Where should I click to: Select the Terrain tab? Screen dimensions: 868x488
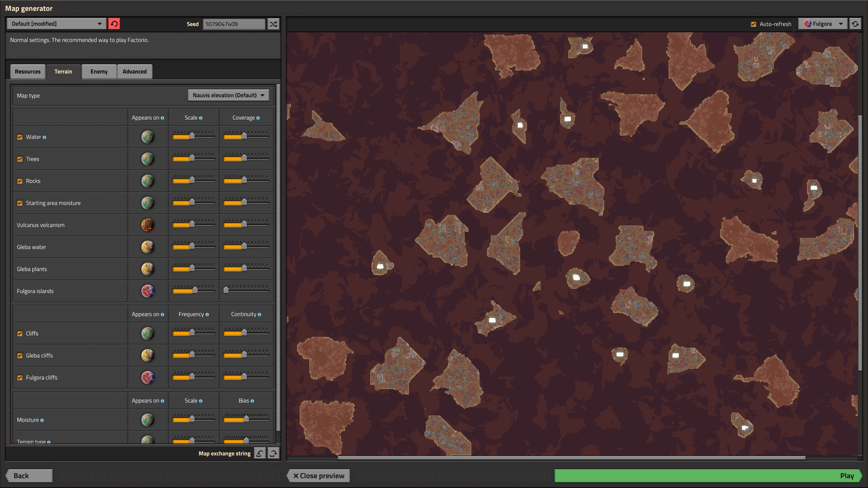pos(63,72)
